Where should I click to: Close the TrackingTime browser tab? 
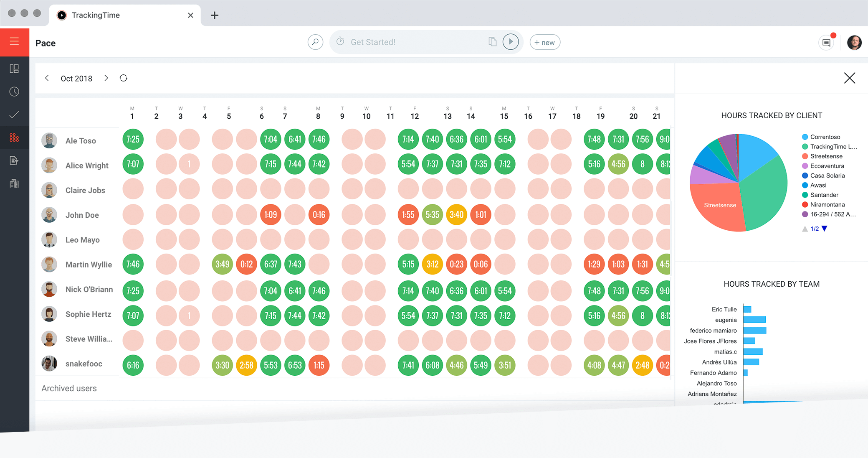coord(190,15)
